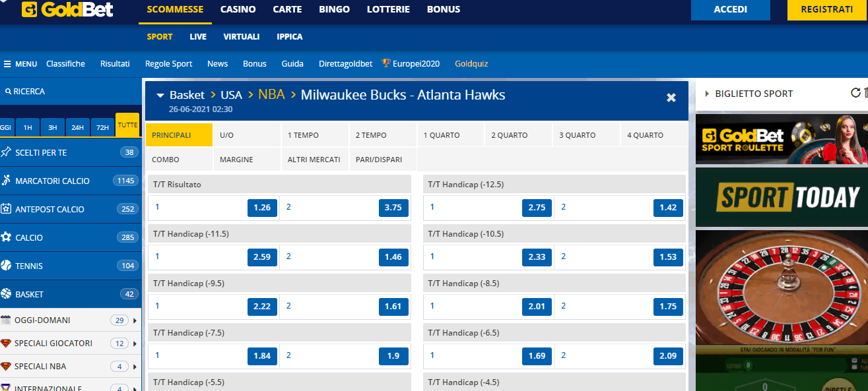Select the 24H time filter

coord(78,127)
